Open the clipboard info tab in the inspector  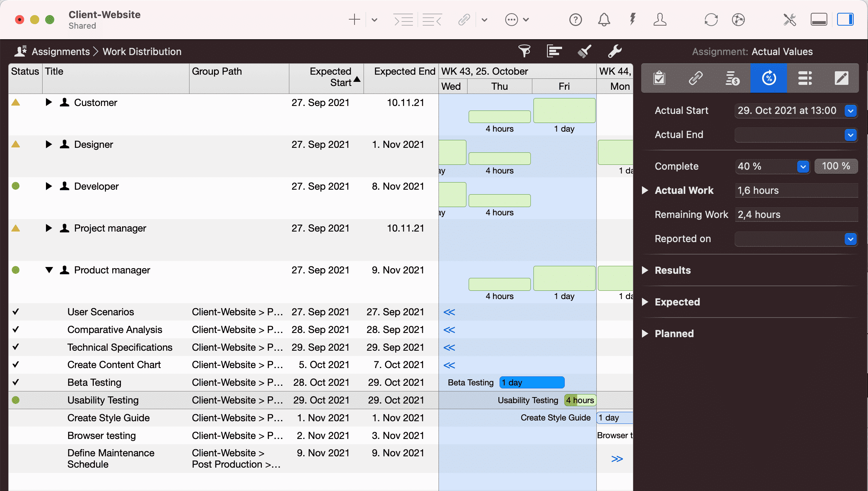659,78
